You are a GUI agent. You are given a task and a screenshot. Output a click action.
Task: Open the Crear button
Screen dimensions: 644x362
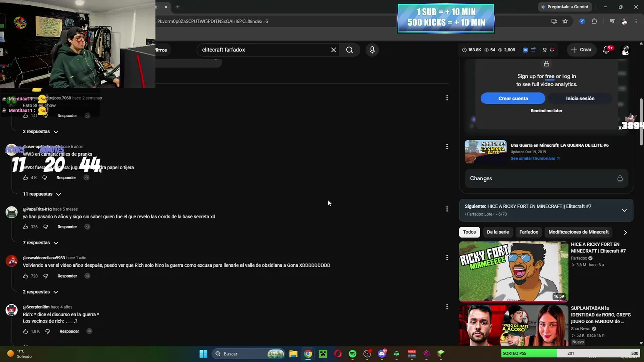click(581, 50)
